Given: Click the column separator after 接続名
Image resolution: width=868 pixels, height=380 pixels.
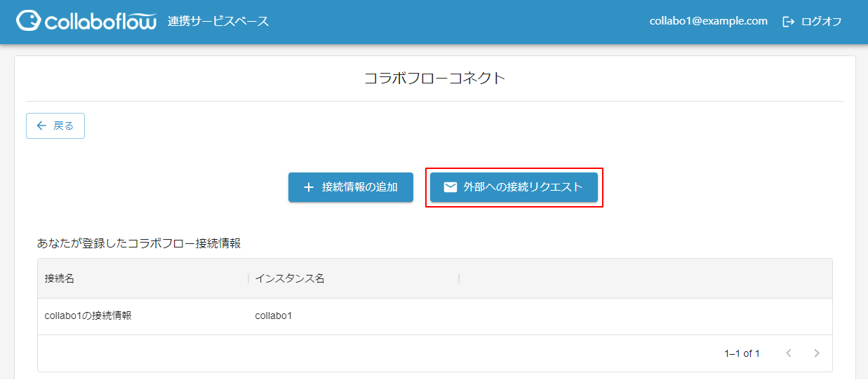Looking at the screenshot, I should pyautogui.click(x=248, y=278).
